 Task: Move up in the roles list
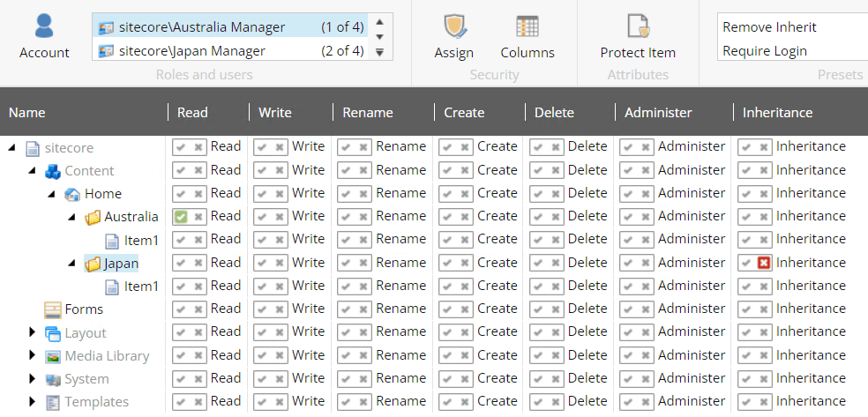pyautogui.click(x=379, y=21)
